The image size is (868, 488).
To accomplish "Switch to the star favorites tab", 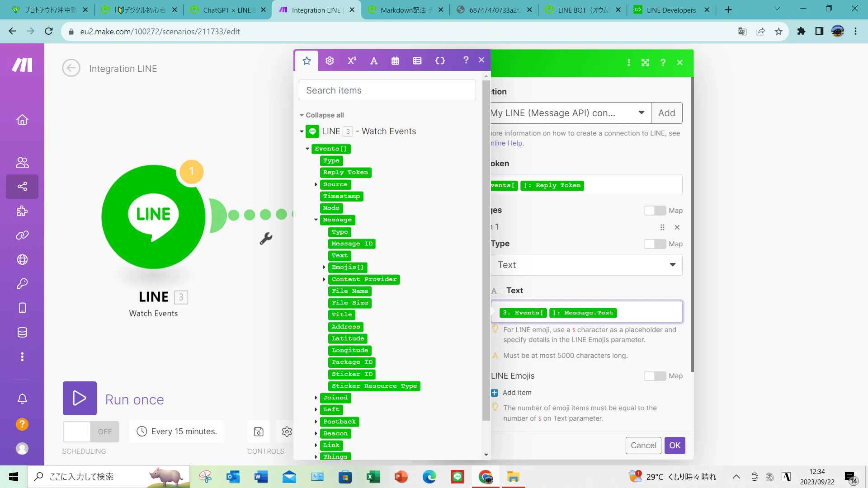I will (x=307, y=61).
